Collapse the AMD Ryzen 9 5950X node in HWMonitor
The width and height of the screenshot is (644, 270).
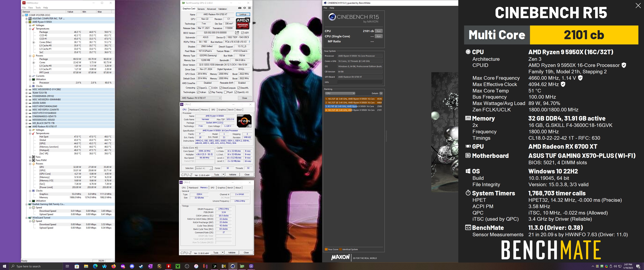pos(27,22)
